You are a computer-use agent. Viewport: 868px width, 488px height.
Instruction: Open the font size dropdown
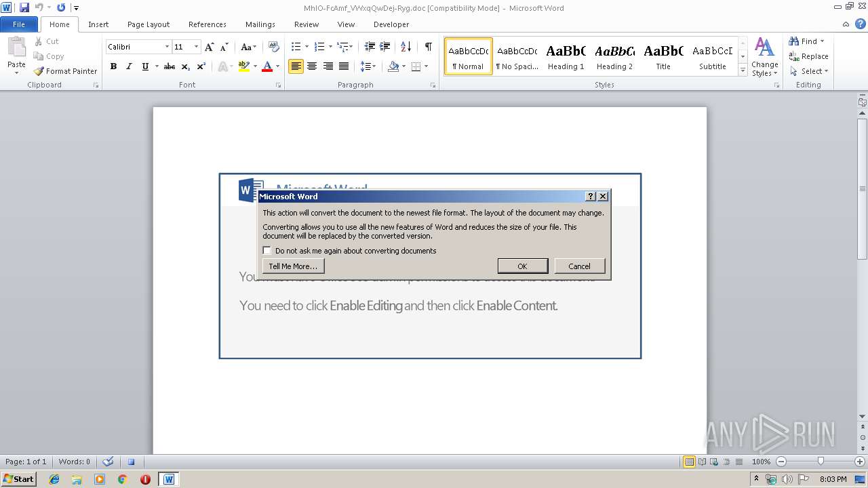click(x=197, y=47)
